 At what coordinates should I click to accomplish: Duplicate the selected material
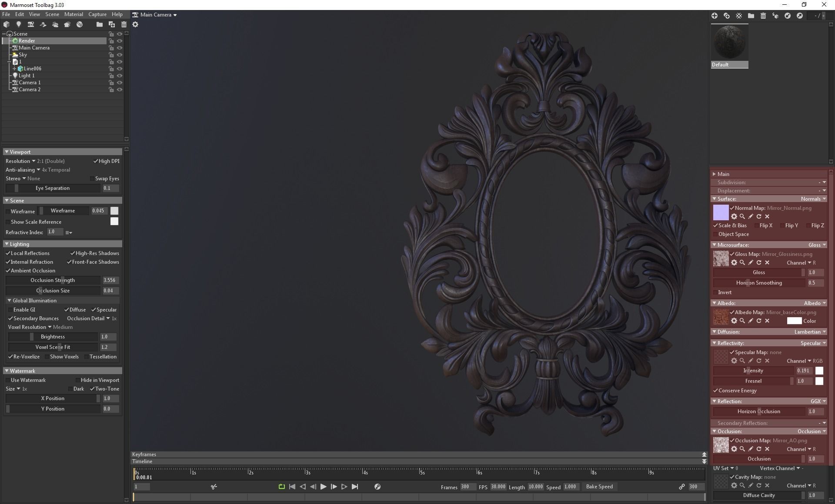click(727, 16)
